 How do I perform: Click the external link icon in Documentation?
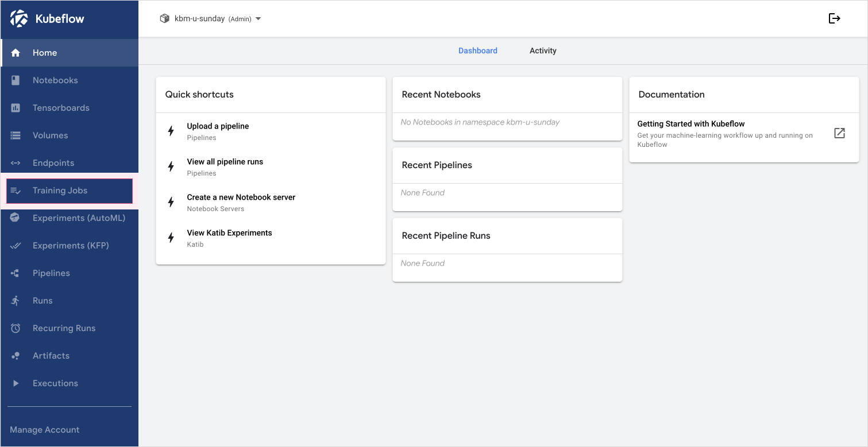pyautogui.click(x=839, y=133)
